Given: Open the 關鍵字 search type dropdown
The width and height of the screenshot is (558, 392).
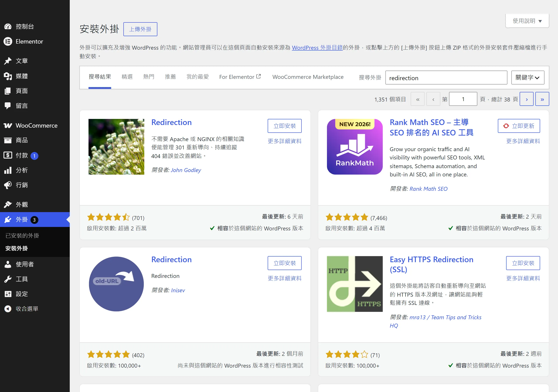Looking at the screenshot, I should pos(528,78).
